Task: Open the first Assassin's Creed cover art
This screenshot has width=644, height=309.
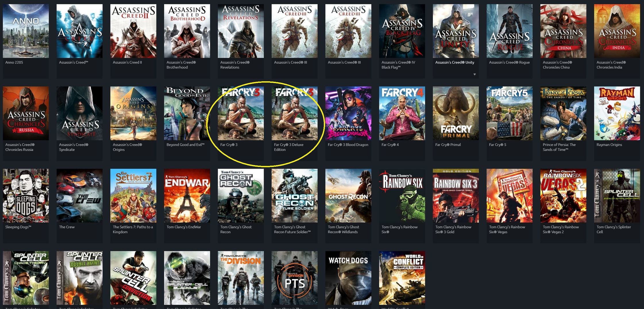Action: pos(80,31)
